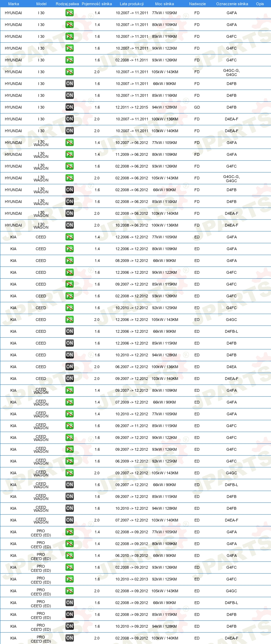Click the '06.2009 -> 12.2012' production years cell

[132, 461]
